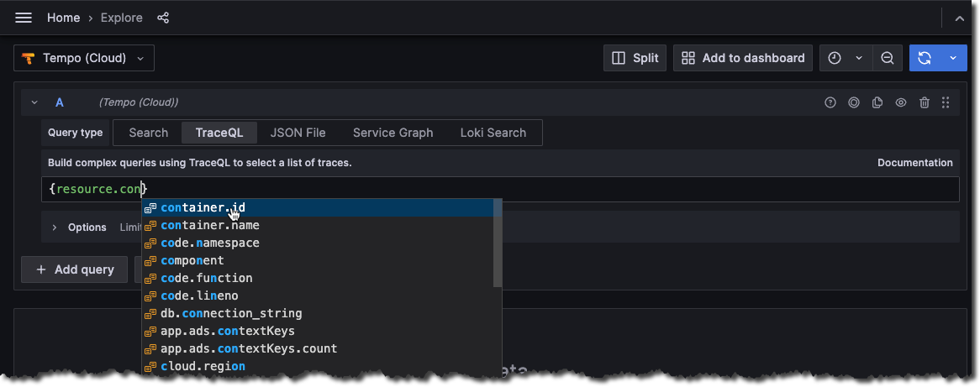Toggle query A visibility eye icon
Viewport: 980px width, 387px height.
point(901,102)
